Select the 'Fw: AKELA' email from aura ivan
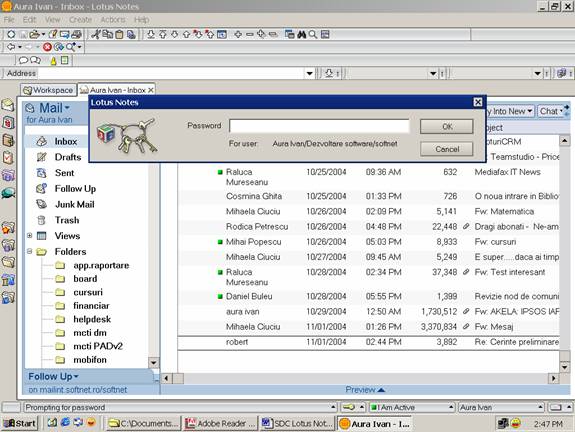This screenshot has height=432, width=575. 369,312
